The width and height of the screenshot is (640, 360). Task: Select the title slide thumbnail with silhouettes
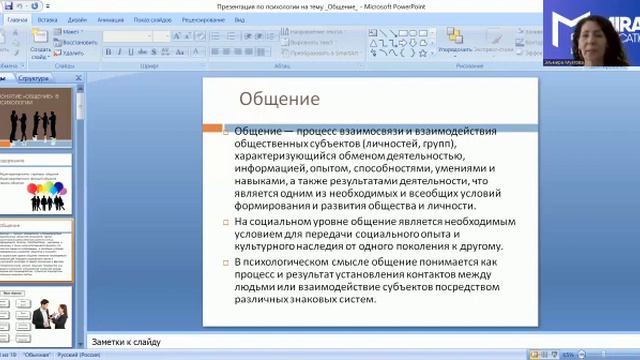[x=36, y=118]
